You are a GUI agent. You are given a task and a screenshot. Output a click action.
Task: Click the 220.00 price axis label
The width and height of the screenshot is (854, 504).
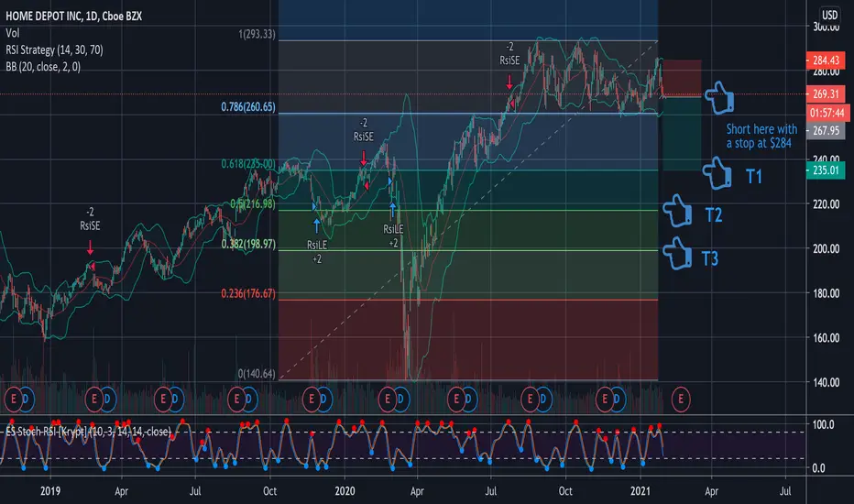pos(826,204)
